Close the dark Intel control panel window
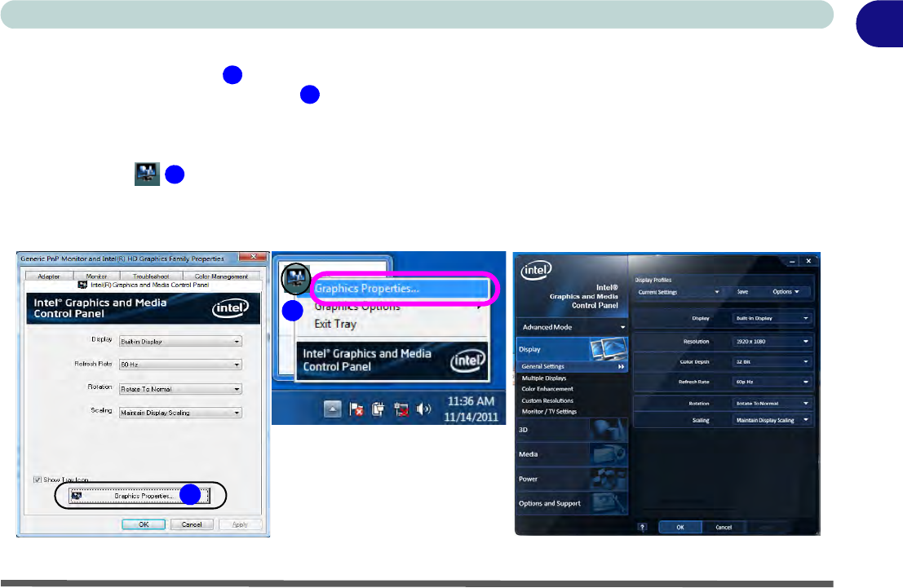Screen dimensions: 903x588 808,261
